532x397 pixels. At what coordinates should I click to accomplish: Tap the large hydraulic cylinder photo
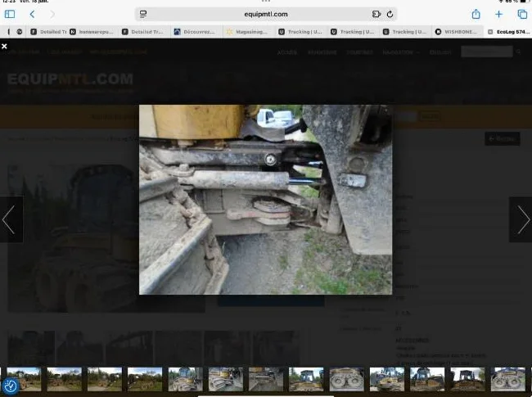coord(265,200)
